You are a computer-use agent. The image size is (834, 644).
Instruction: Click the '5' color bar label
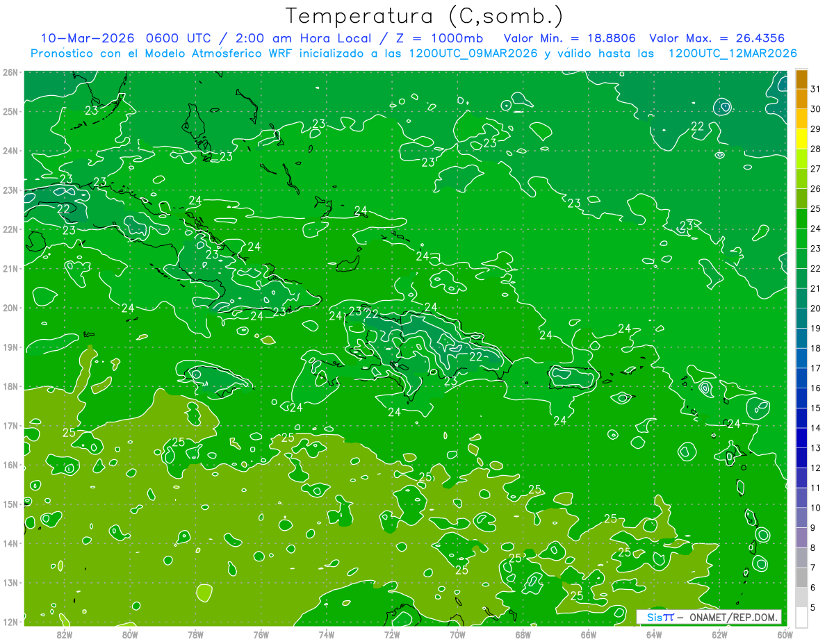point(814,608)
